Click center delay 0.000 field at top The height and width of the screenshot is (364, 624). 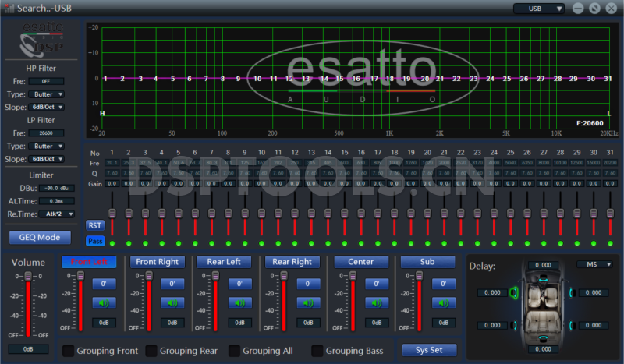click(x=543, y=265)
